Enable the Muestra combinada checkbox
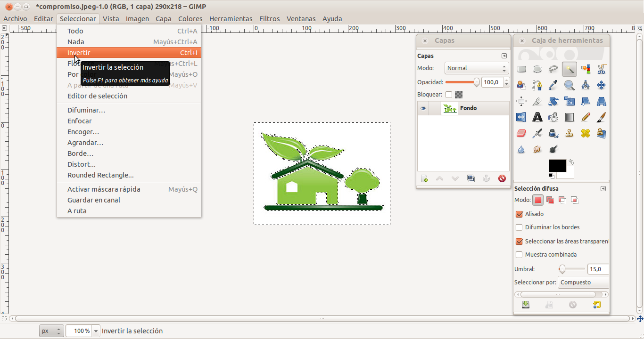644x339 pixels. 520,255
